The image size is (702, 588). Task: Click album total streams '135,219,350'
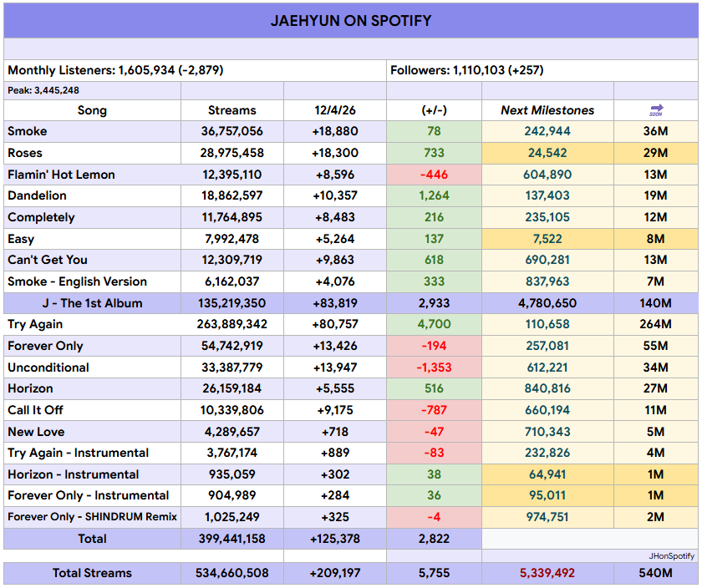pos(232,303)
